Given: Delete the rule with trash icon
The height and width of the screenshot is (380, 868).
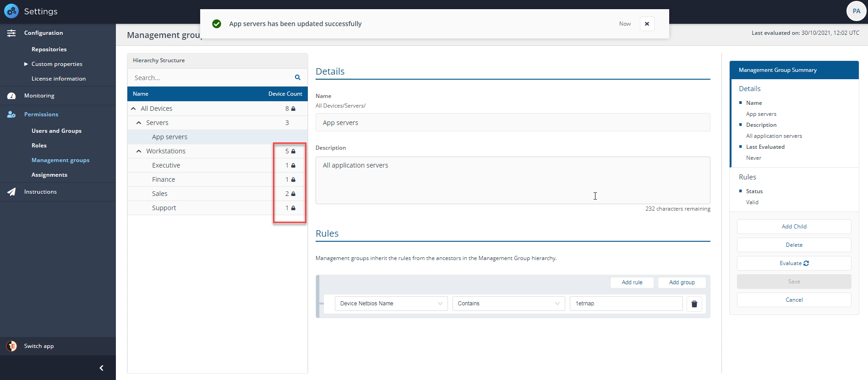Looking at the screenshot, I should [694, 304].
